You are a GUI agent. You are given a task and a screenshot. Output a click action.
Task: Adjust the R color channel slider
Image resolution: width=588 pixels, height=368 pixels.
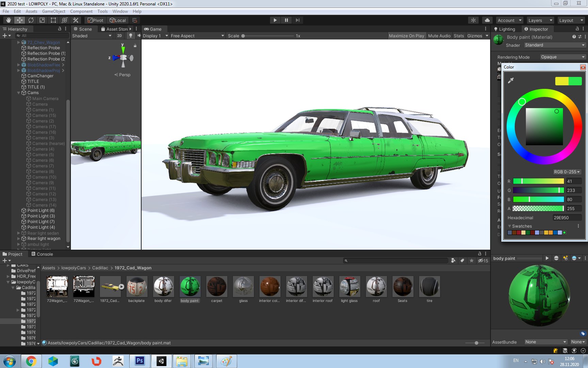tap(538, 181)
